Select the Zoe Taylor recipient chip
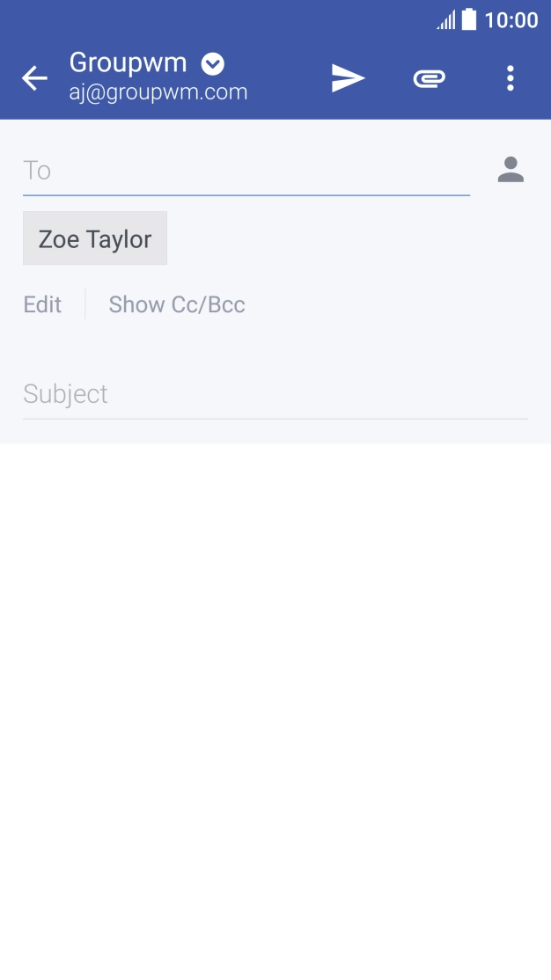Viewport: 551px width, 980px height. click(x=95, y=238)
